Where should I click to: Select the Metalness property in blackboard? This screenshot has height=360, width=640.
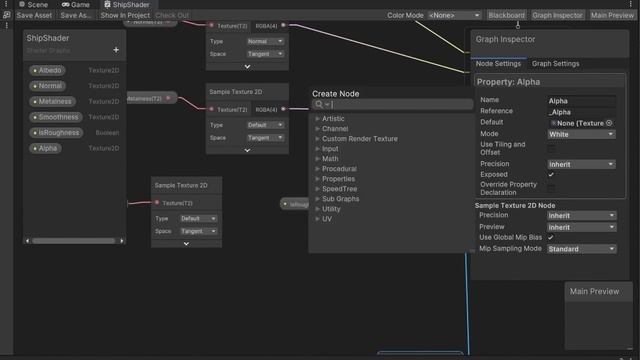point(52,101)
